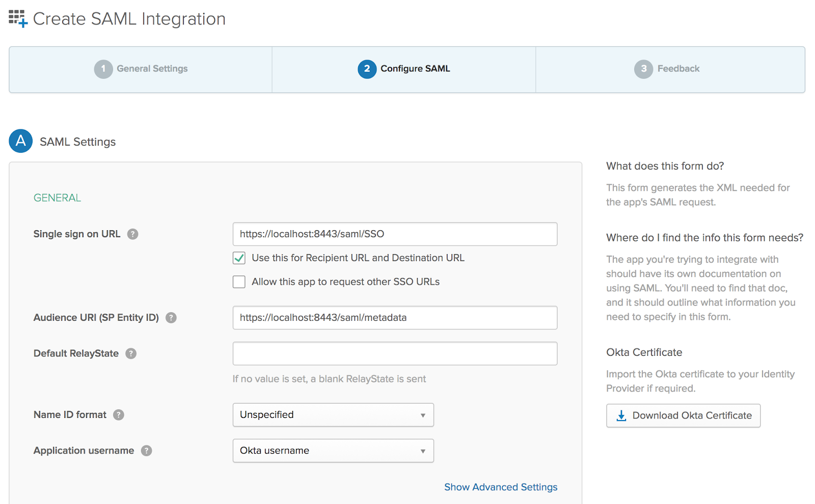The width and height of the screenshot is (815, 504).
Task: Uncheck Use this for Recipient URL and Destination URL
Action: tap(239, 258)
